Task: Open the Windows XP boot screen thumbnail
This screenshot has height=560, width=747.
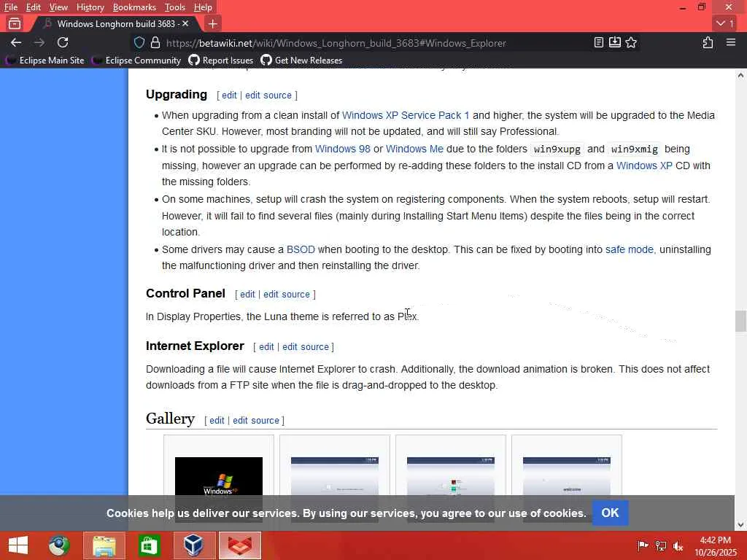Action: pos(219,476)
